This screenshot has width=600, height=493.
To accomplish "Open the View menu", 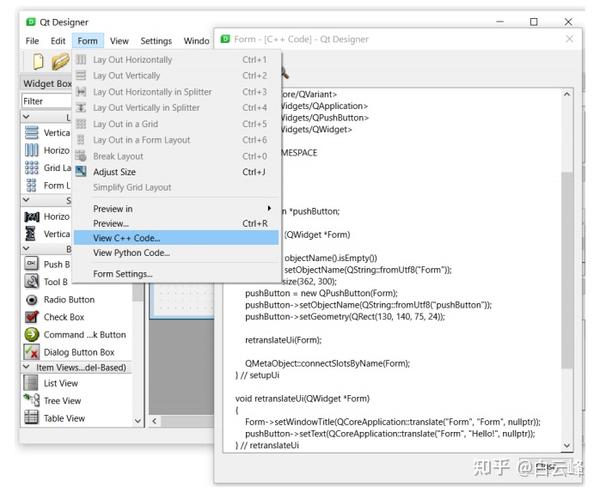I will coord(119,41).
